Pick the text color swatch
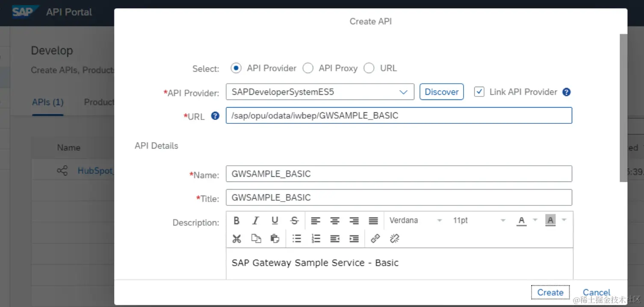The image size is (644, 307). coord(521,221)
